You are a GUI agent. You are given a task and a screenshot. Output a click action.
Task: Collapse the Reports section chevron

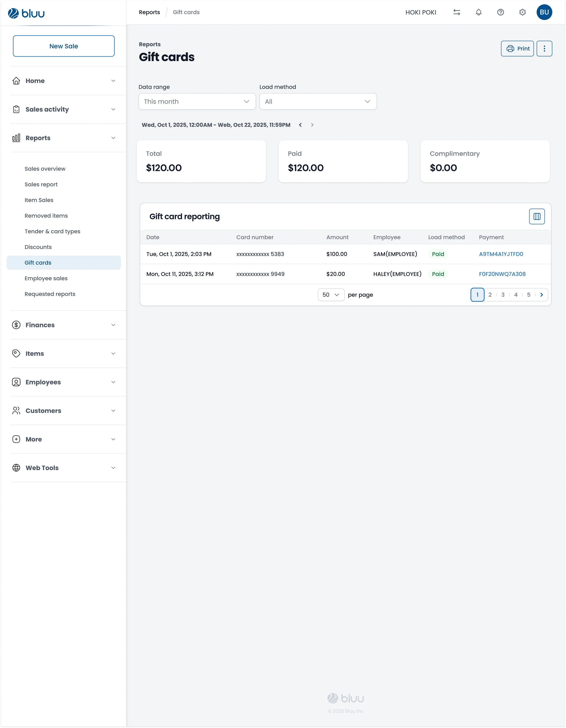pos(113,138)
